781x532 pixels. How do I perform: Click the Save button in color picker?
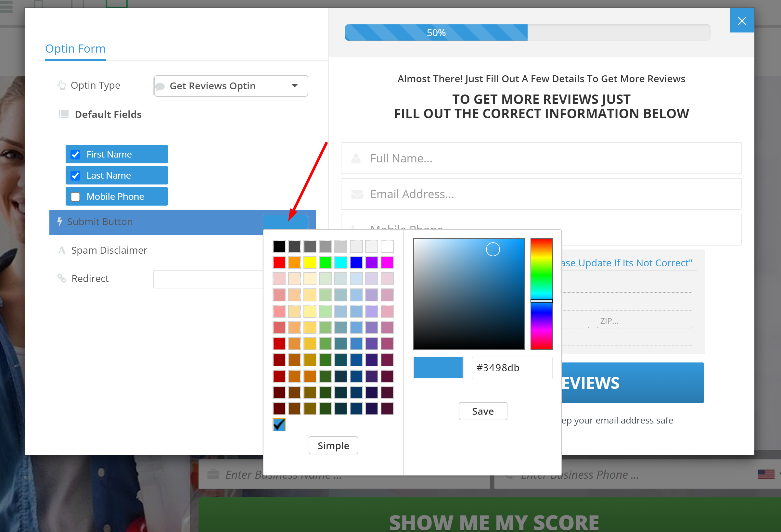click(482, 411)
